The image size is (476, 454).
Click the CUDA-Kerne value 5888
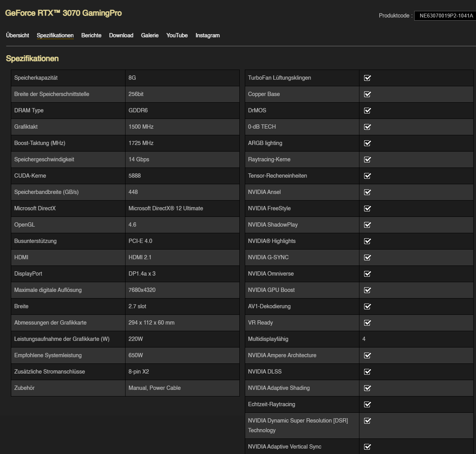click(135, 176)
